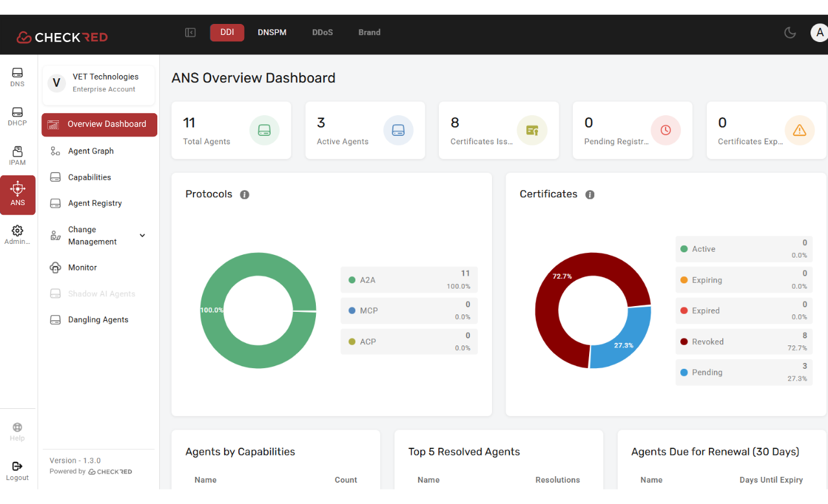828x504 pixels.
Task: Open the VET Technologies account selector
Action: [x=98, y=83]
